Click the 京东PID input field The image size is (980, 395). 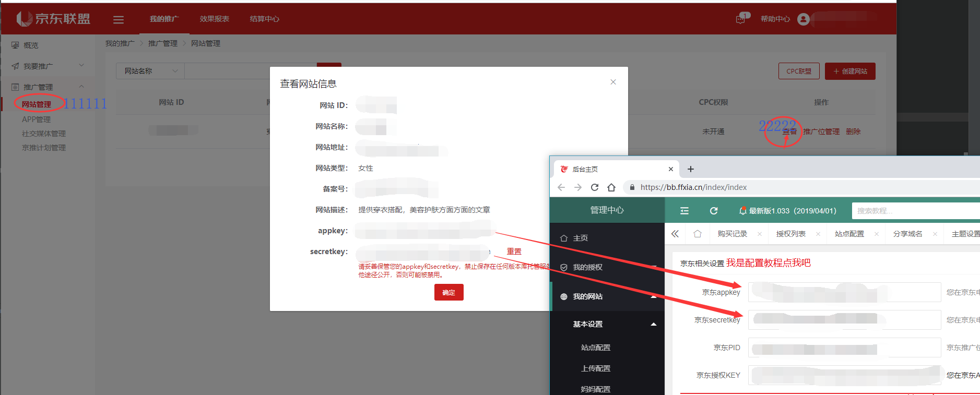coord(844,348)
